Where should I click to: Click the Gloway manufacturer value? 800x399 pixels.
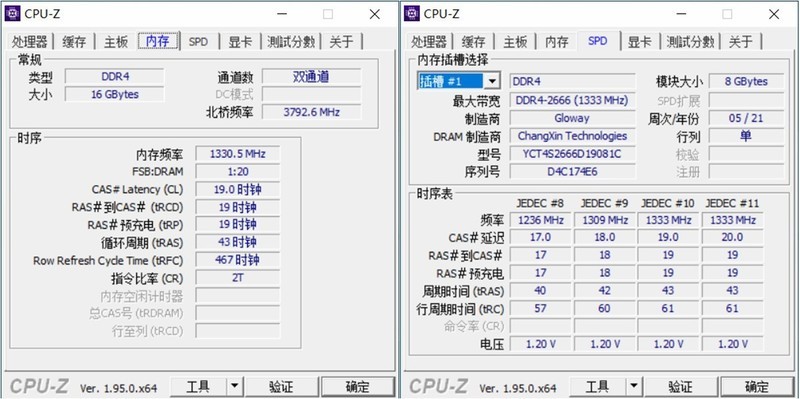click(x=572, y=118)
